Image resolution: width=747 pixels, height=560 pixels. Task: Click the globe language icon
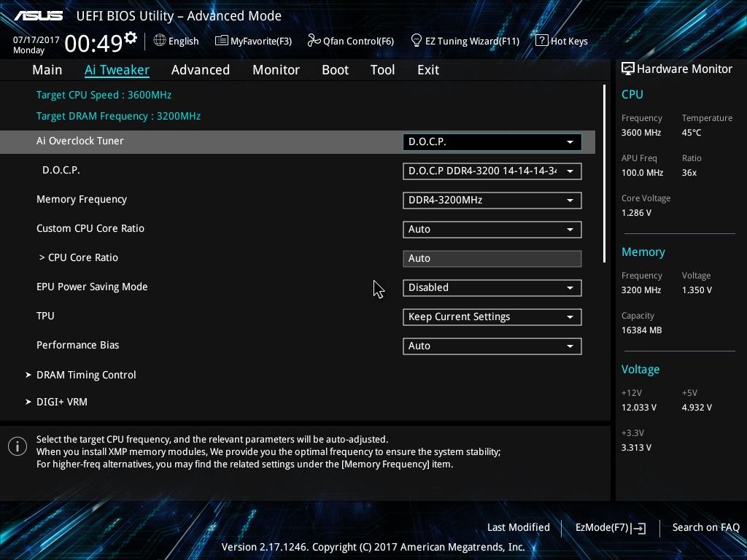tap(160, 41)
